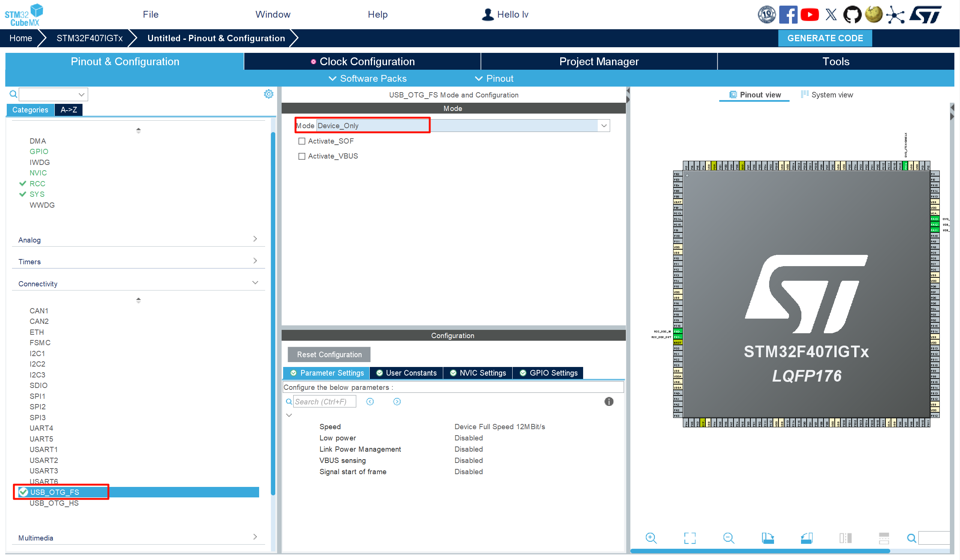Switch to the Tools tab

point(836,61)
